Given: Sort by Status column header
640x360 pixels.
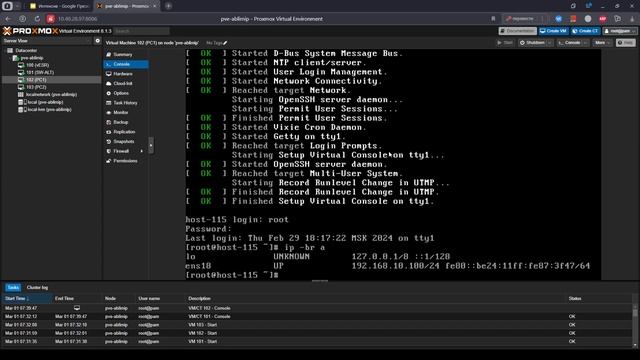Looking at the screenshot, I should 599,298.
